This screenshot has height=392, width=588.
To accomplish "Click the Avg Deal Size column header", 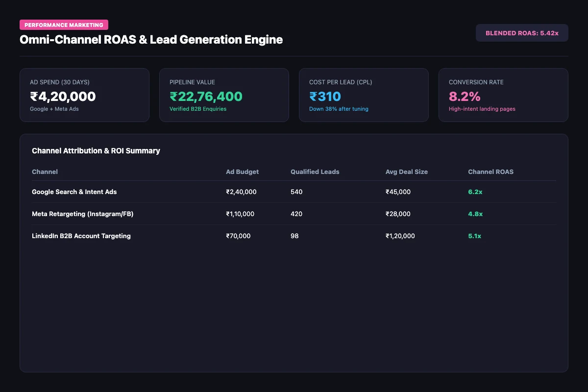I will tap(407, 172).
